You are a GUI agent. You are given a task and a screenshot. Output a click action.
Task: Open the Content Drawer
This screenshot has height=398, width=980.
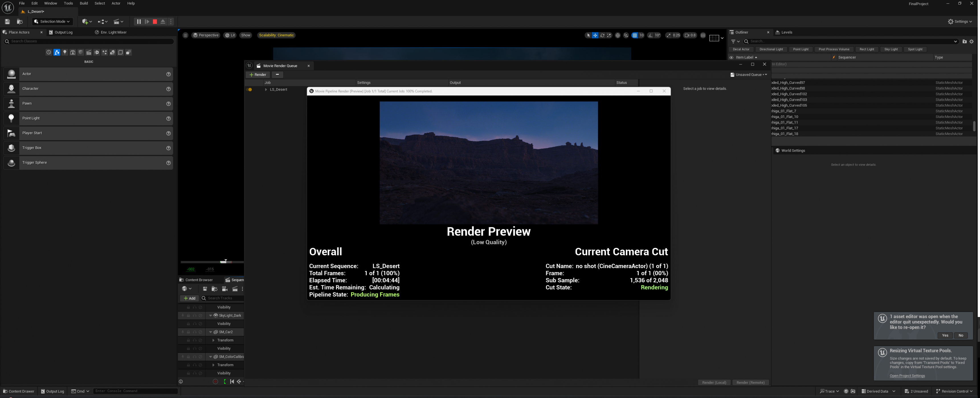[x=19, y=391]
